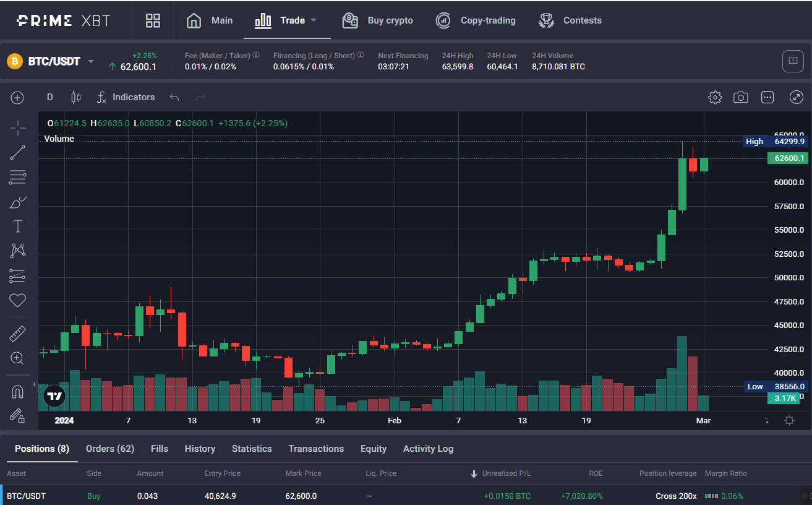Open Buy crypto section

(x=378, y=20)
